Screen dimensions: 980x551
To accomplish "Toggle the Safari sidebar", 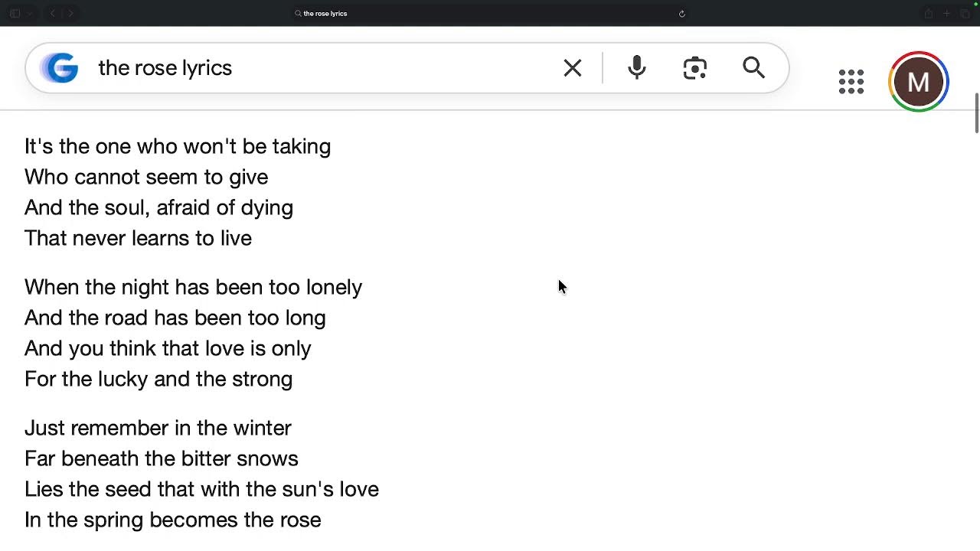I will click(x=15, y=14).
